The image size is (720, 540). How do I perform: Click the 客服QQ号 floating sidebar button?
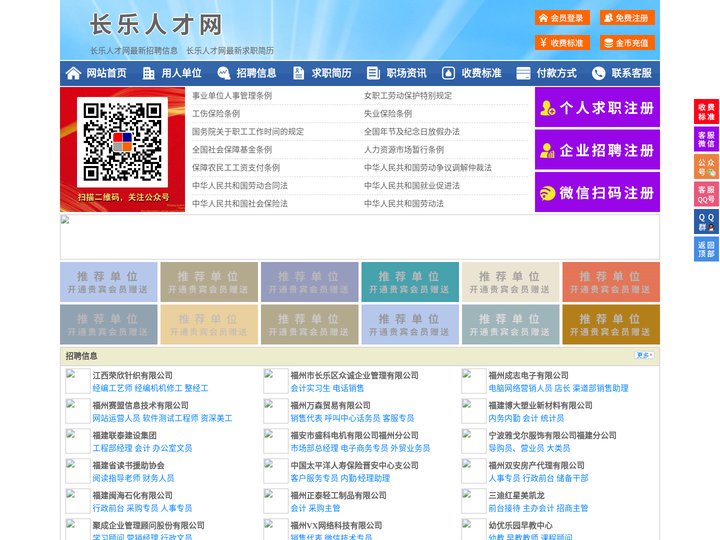tap(706, 194)
